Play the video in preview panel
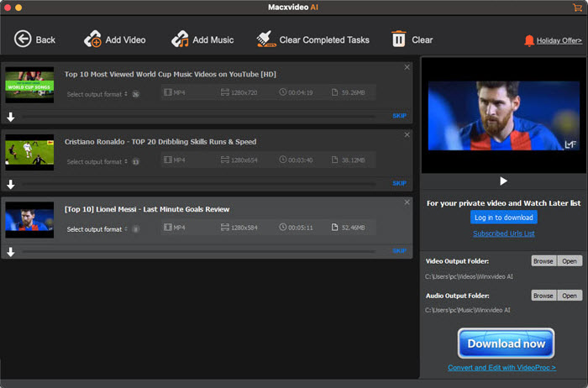The width and height of the screenshot is (588, 388). [504, 181]
